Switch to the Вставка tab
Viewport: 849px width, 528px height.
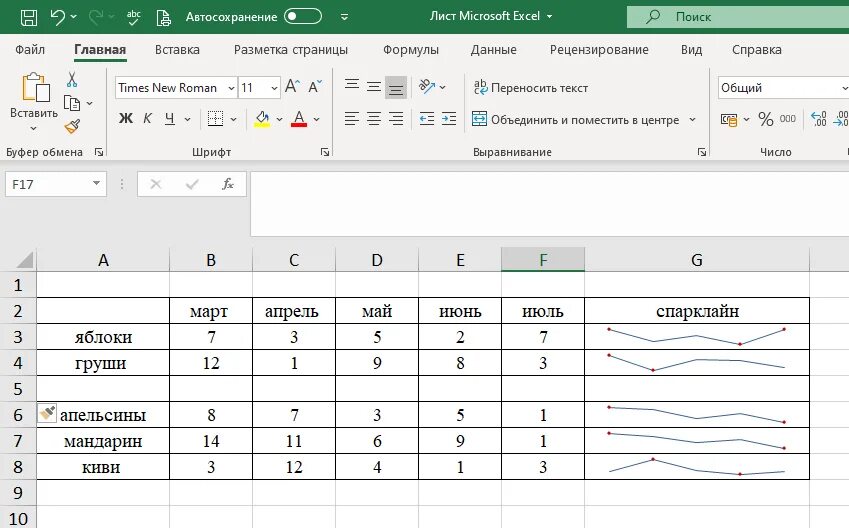[177, 50]
